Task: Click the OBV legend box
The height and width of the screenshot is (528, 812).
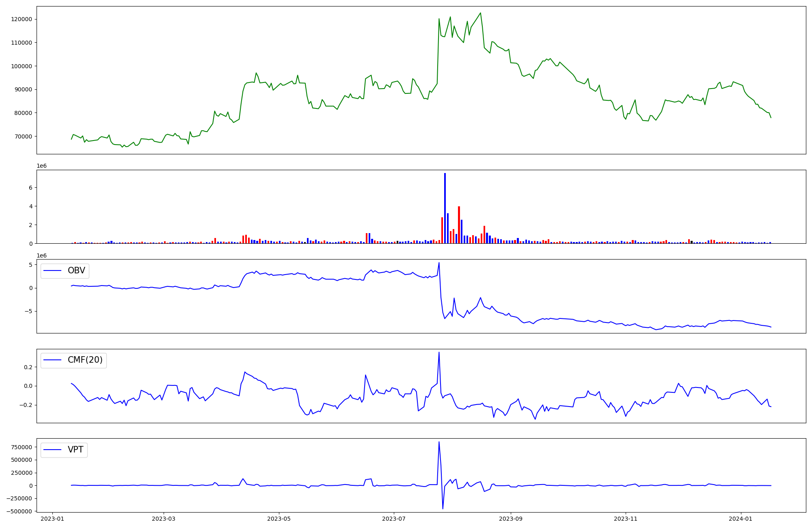Action: [65, 271]
